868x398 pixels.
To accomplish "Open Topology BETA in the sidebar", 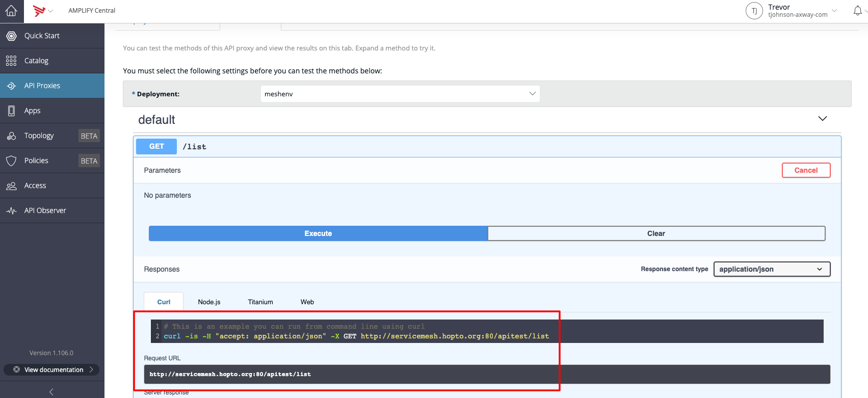I will coord(52,136).
